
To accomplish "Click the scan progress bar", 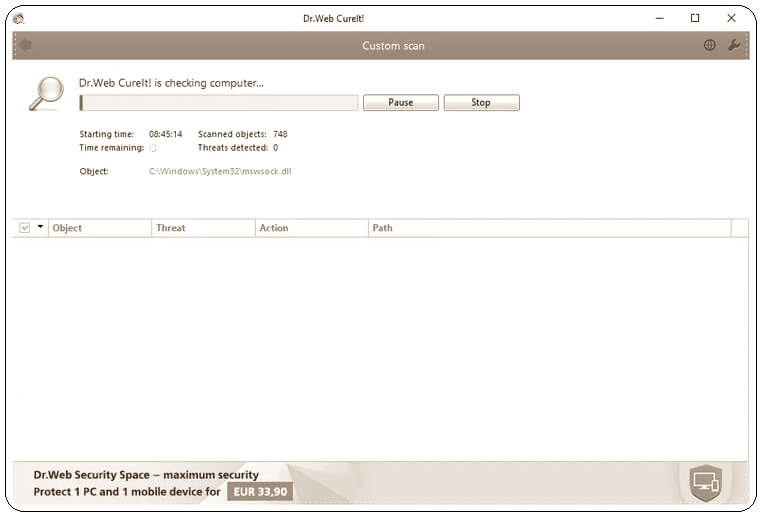I will point(219,103).
